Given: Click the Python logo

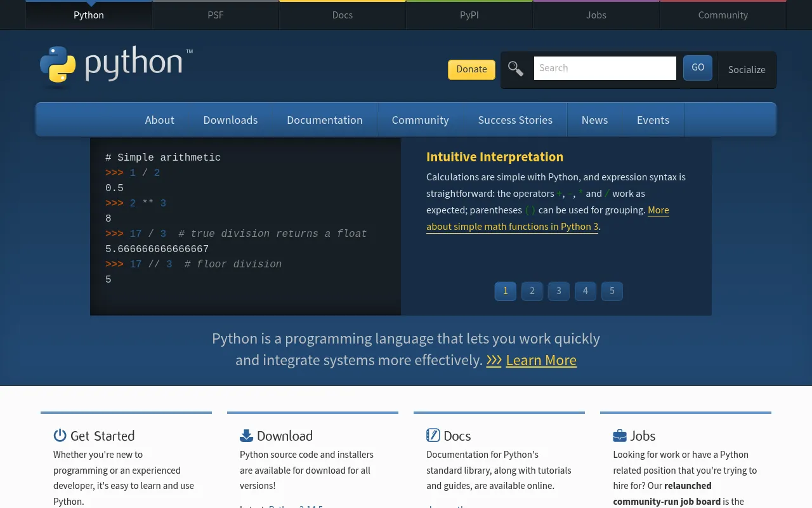Looking at the screenshot, I should (115, 64).
